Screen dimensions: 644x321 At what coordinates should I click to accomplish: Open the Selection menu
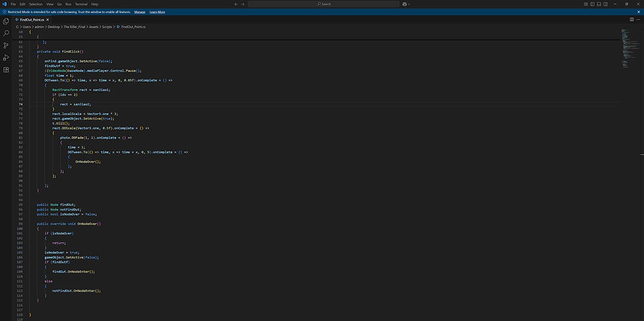[35, 4]
